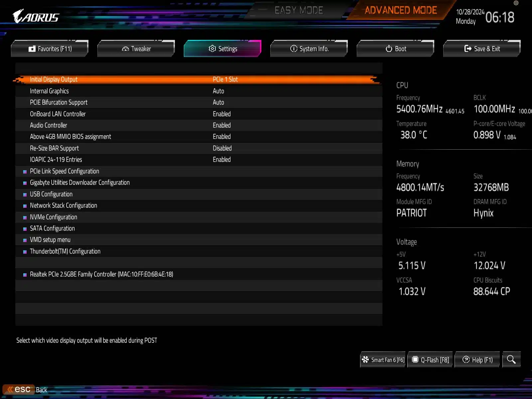Image resolution: width=532 pixels, height=399 pixels.
Task: Toggle OnBoard LAN Controller Enabled value
Action: pos(222,114)
